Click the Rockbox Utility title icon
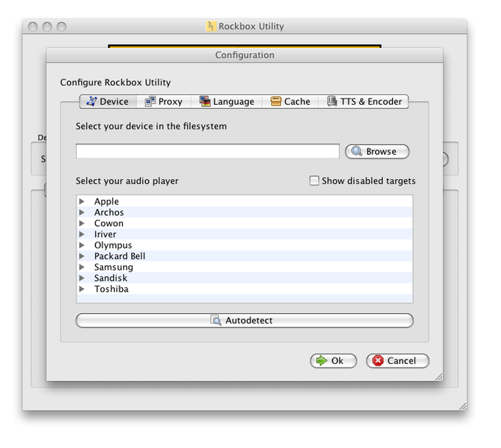The image size is (501, 448). (211, 27)
